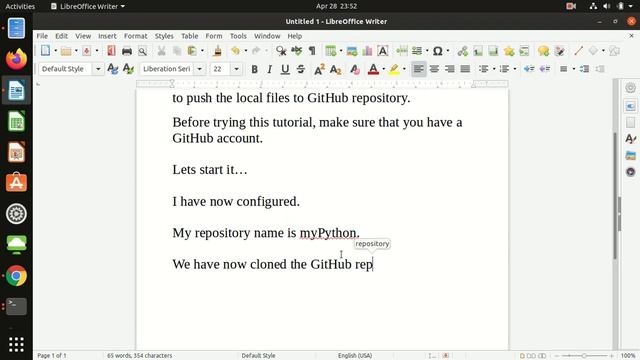Open the sidebar Navigator deck
The image size is (640, 360).
(630, 172)
